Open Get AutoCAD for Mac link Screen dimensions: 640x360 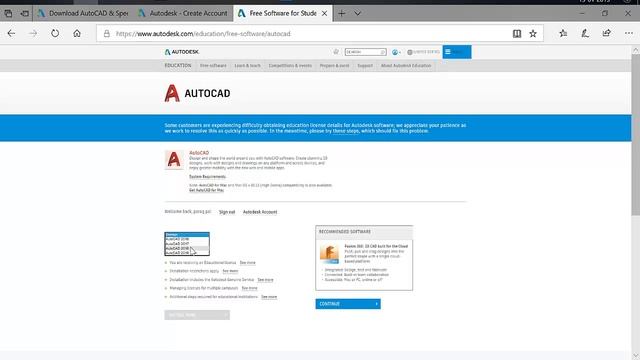tap(206, 190)
